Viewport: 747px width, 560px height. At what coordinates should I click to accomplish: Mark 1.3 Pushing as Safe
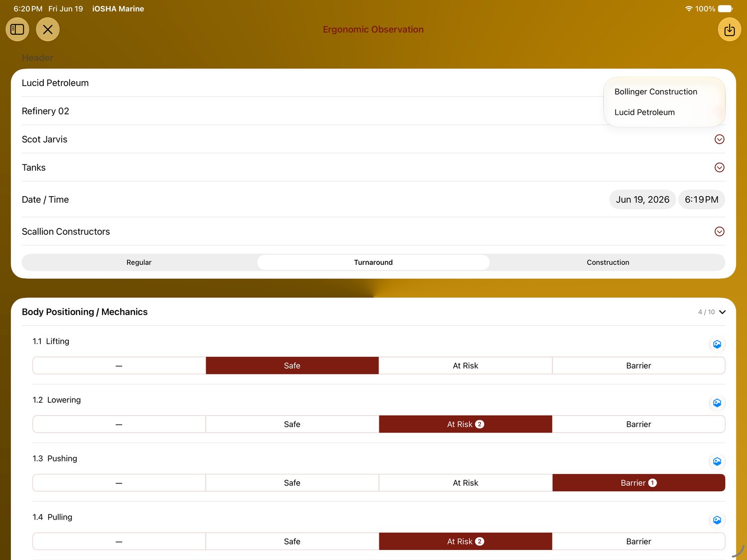[x=292, y=483]
